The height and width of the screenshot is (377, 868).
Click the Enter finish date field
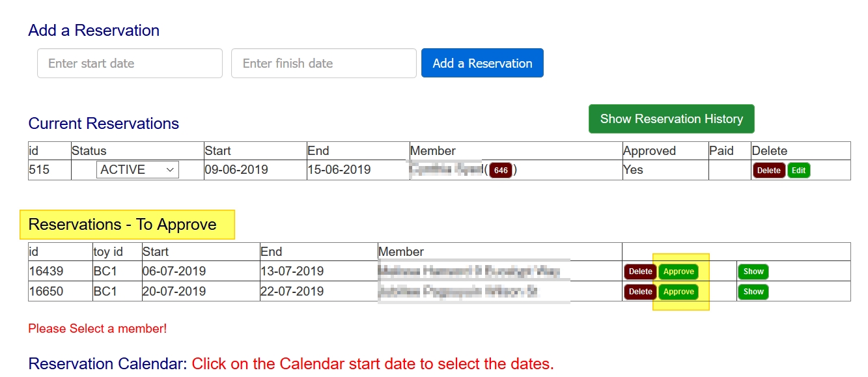[x=324, y=63]
